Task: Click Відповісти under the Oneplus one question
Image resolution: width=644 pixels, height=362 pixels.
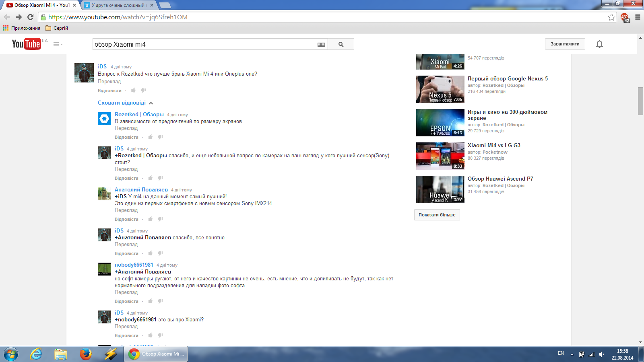Action: tap(109, 90)
